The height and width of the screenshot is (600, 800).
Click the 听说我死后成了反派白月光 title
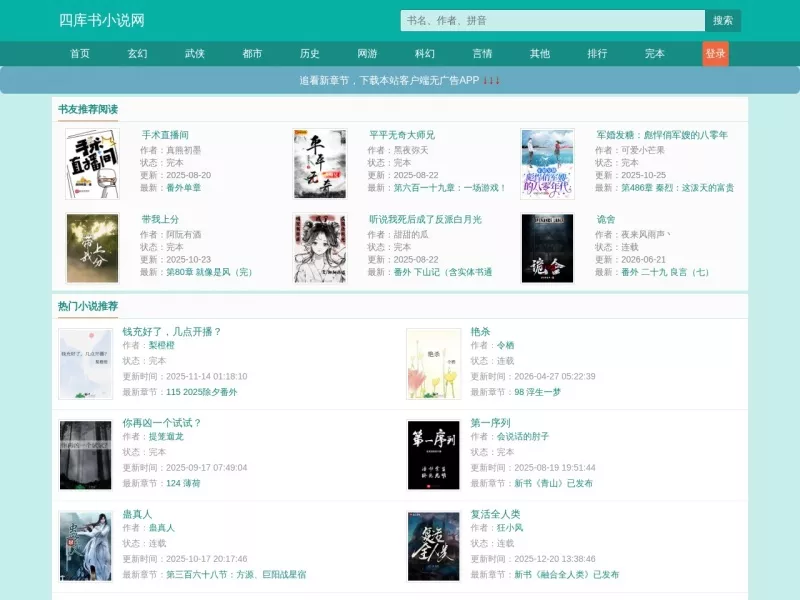[x=426, y=219]
